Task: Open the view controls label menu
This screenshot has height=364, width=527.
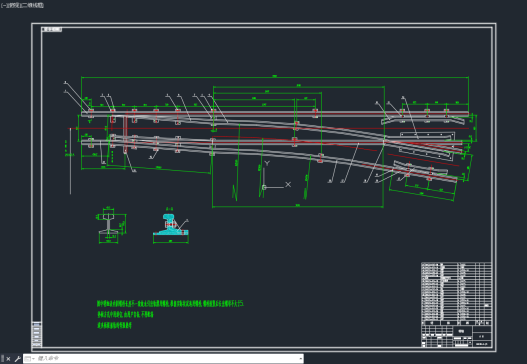Action: point(13,5)
